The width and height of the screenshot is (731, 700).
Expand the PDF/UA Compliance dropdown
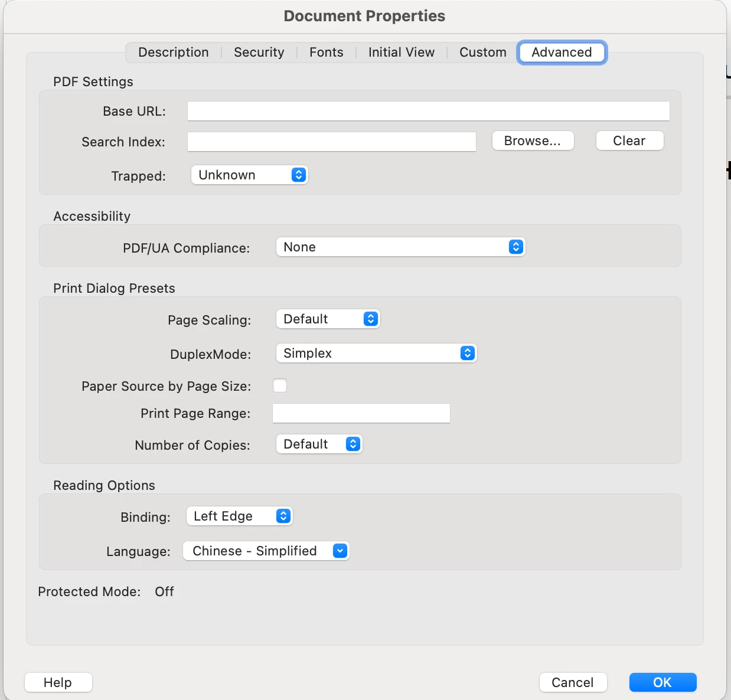coord(400,247)
